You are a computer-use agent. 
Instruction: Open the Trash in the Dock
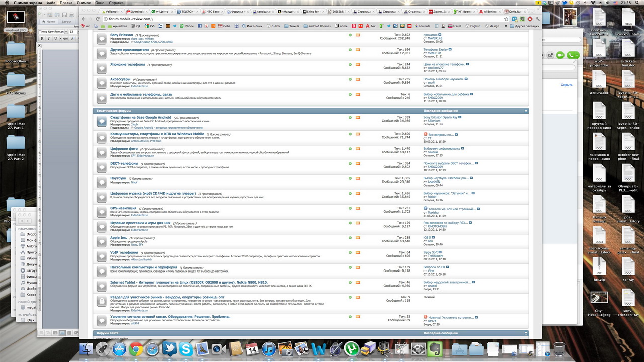(x=559, y=349)
